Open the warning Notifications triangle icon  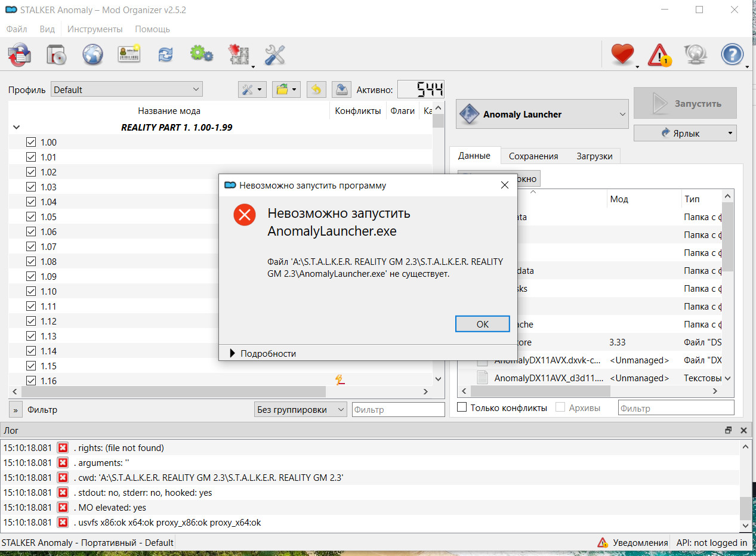[659, 55]
